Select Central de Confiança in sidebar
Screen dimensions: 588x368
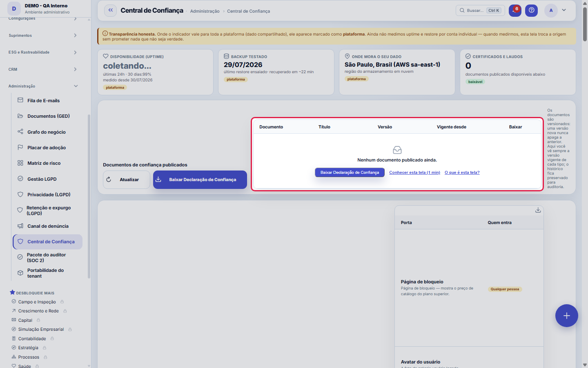(x=48, y=242)
